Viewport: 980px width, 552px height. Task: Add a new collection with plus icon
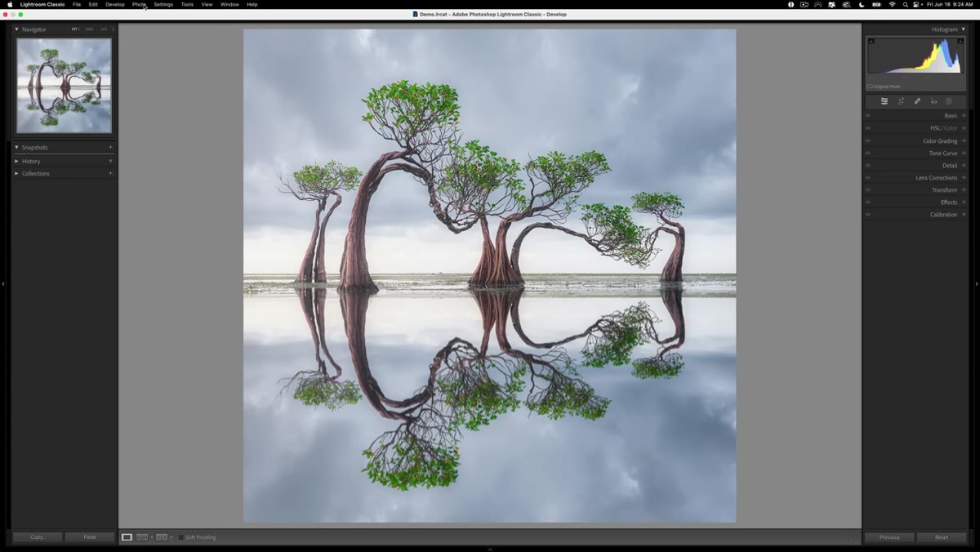tap(110, 173)
